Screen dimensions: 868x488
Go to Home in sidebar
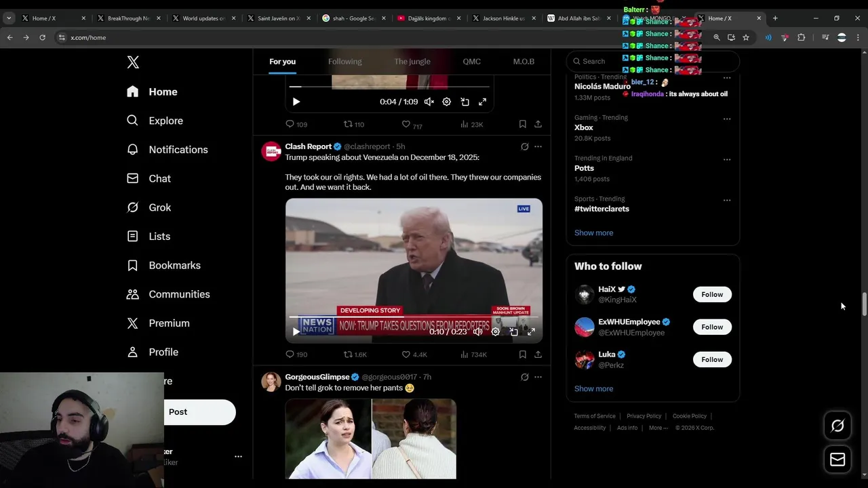point(152,91)
